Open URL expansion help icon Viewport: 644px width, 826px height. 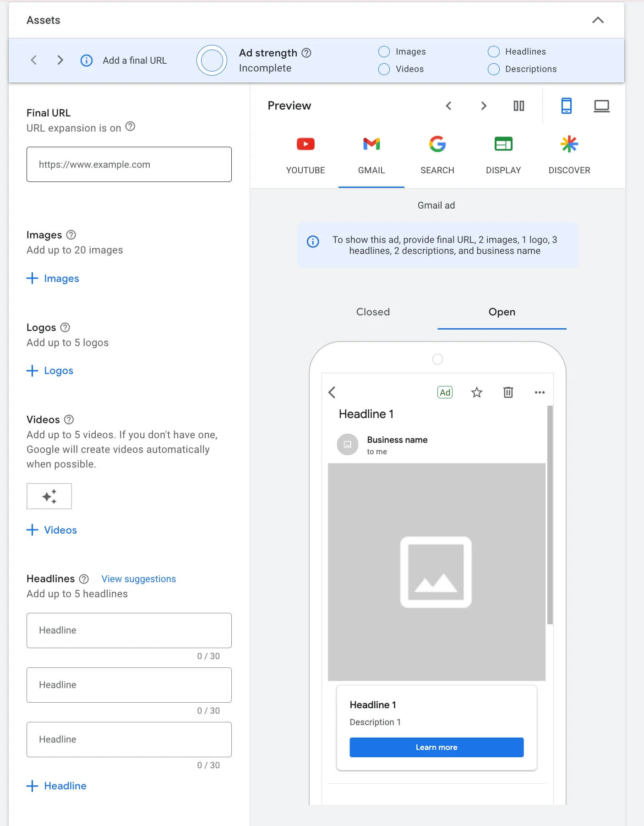[130, 127]
